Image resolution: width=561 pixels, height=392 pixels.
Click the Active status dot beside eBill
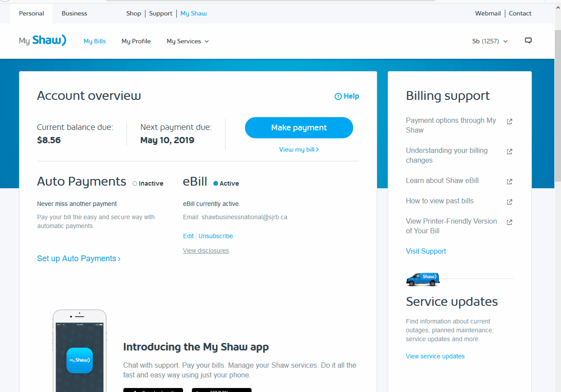[215, 183]
